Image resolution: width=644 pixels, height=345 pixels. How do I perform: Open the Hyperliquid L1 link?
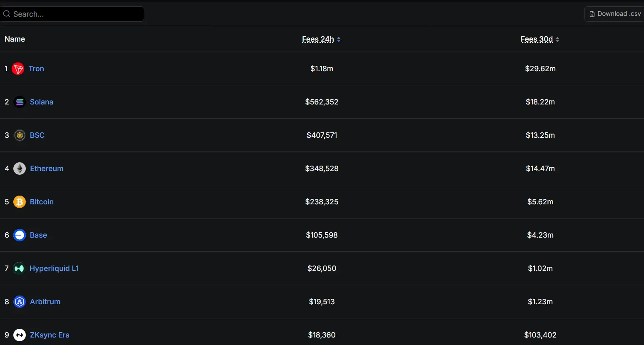point(54,268)
